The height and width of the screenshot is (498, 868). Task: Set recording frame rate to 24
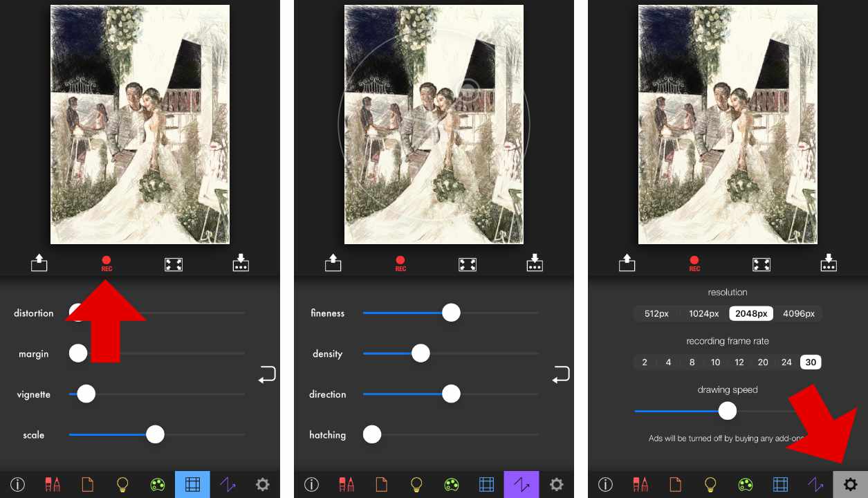pos(786,362)
